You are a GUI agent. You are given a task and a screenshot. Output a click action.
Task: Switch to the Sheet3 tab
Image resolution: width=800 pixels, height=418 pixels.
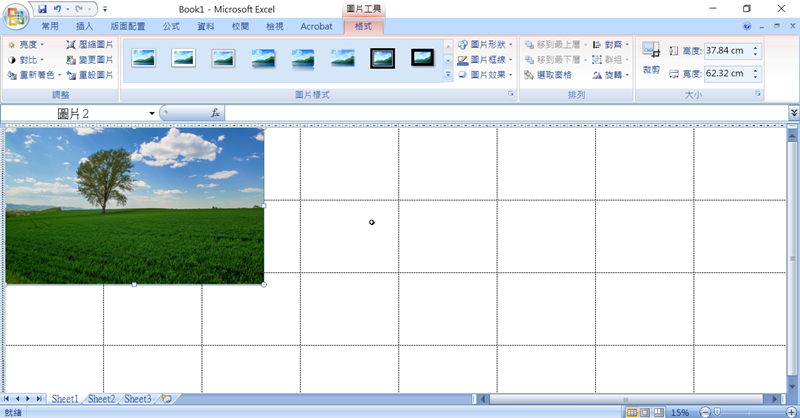point(138,399)
